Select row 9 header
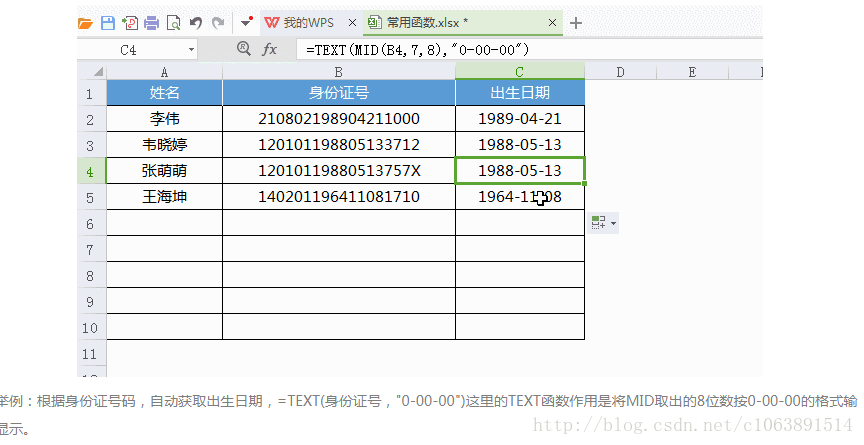864x445 pixels. [x=90, y=301]
